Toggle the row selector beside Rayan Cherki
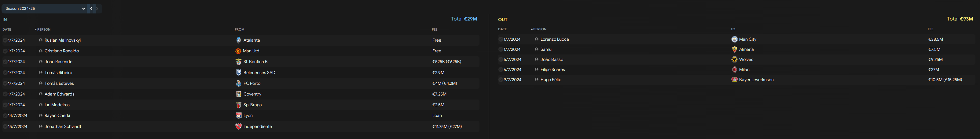Screen dimensions: 980x139 tap(5, 115)
